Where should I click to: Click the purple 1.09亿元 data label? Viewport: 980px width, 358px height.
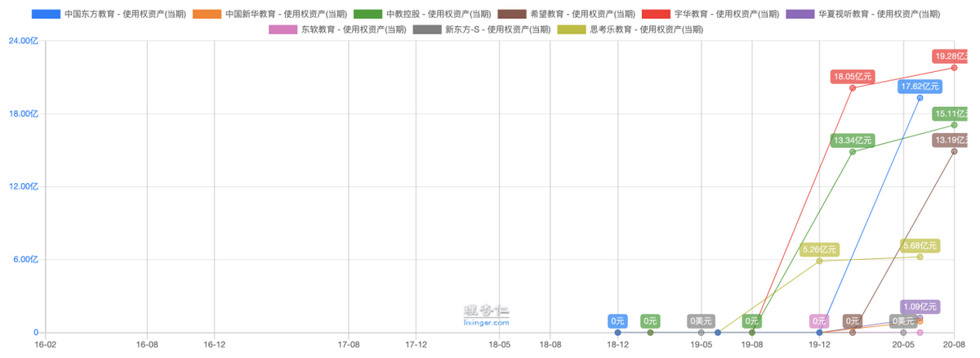[x=920, y=307]
